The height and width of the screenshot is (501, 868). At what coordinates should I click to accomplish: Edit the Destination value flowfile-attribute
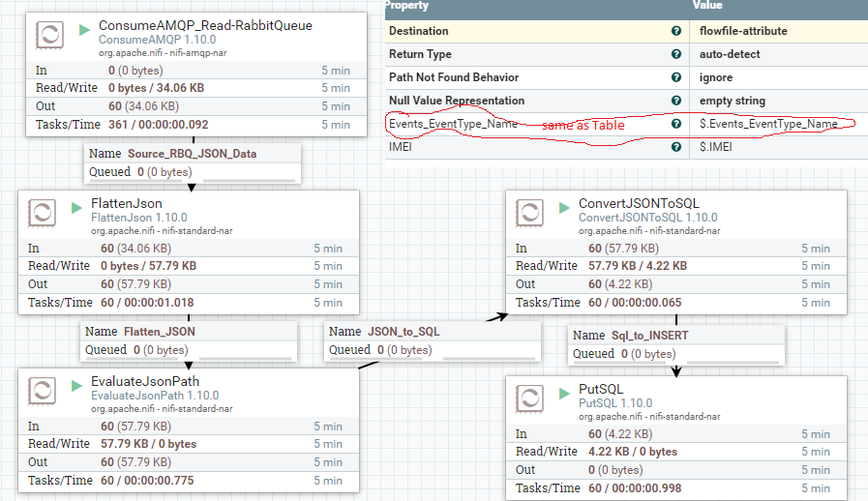click(742, 31)
